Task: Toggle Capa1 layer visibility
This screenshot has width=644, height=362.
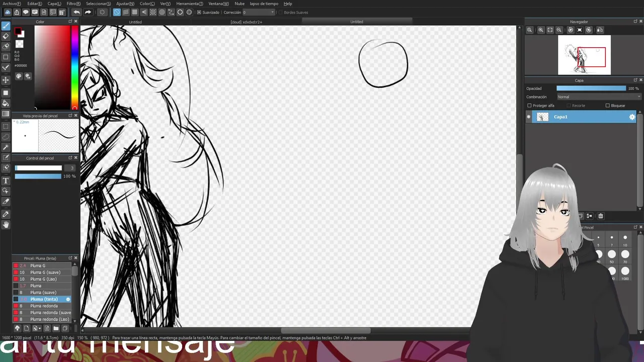Action: (528, 117)
